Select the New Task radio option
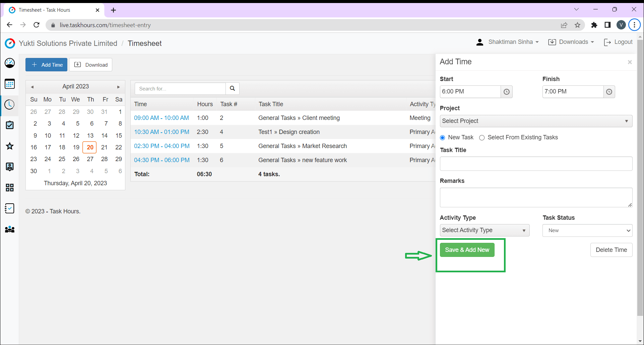 443,138
